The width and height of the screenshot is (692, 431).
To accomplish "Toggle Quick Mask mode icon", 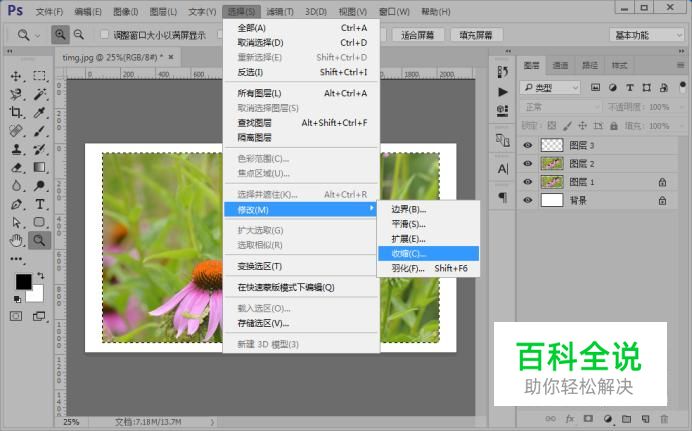I will coord(16,316).
